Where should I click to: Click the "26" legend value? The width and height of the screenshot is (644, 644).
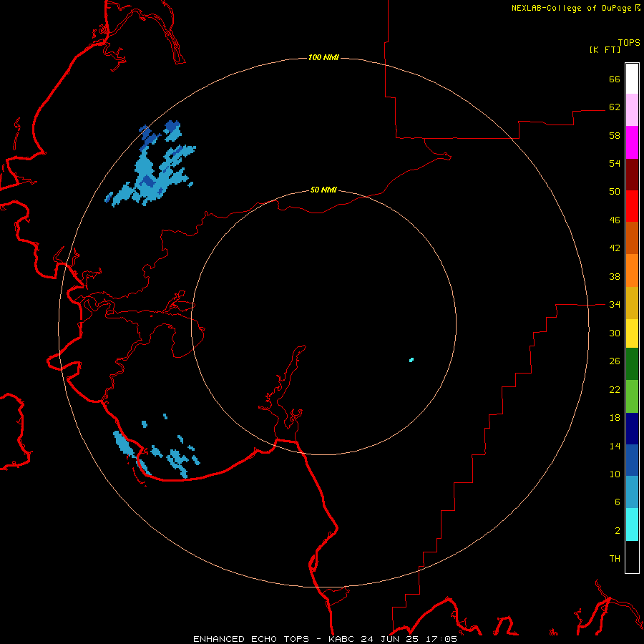click(615, 361)
